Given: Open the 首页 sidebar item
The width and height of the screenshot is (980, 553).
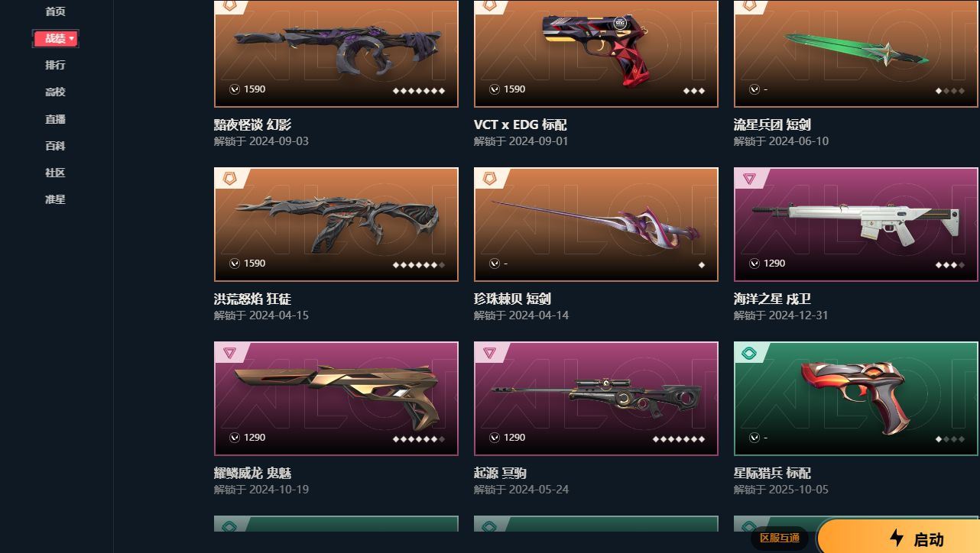Looking at the screenshot, I should point(55,11).
